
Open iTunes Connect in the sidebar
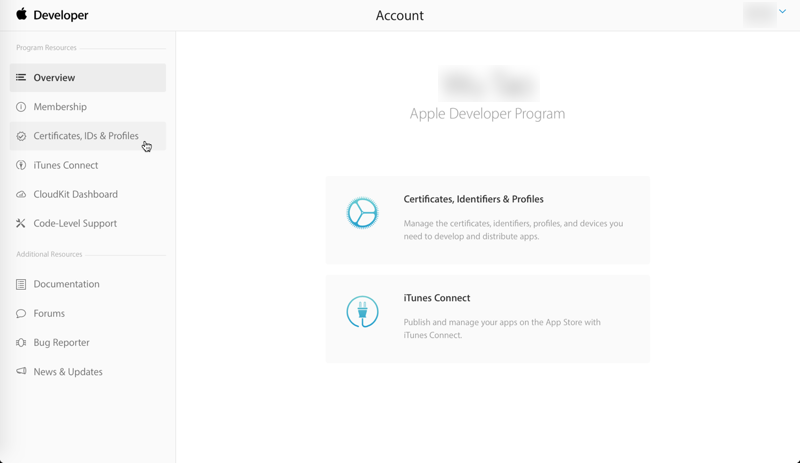point(88,165)
